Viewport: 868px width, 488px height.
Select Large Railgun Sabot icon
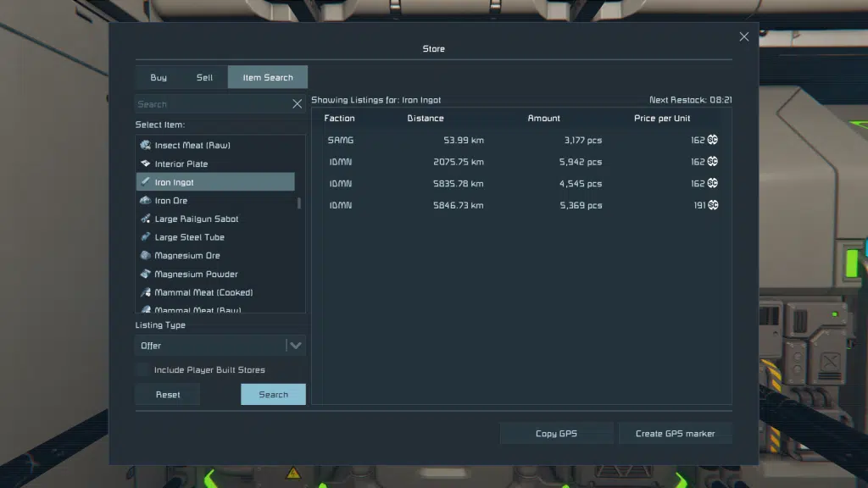tap(146, 219)
